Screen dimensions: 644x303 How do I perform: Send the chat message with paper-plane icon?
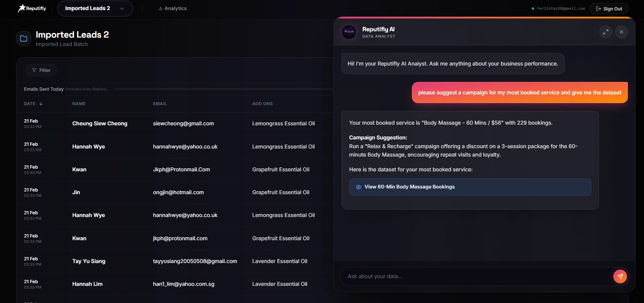coord(620,276)
